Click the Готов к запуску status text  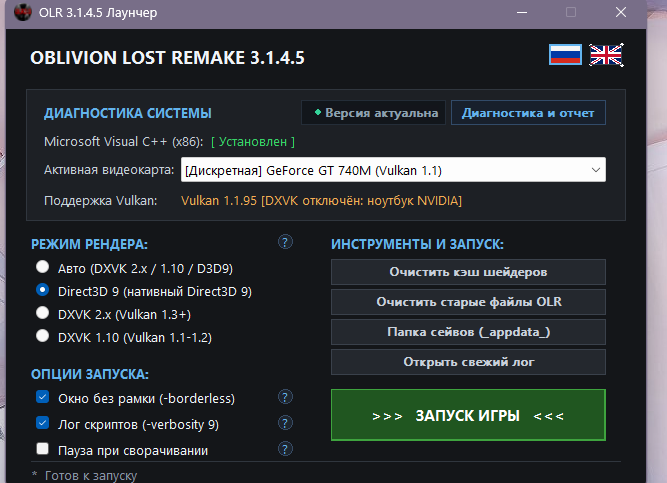coord(91,475)
